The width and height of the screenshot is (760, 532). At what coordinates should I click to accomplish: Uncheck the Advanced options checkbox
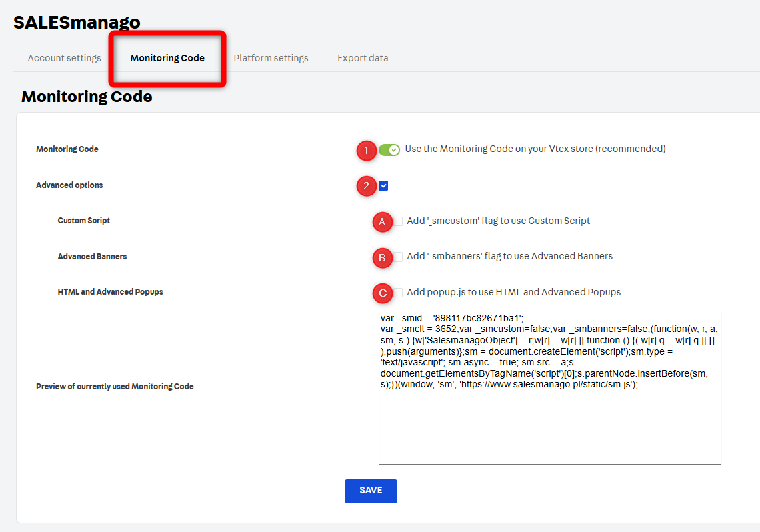pos(383,185)
